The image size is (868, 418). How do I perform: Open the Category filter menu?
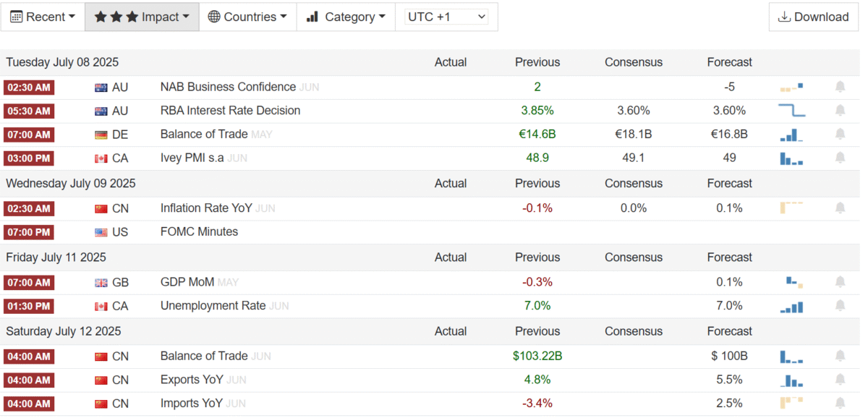click(345, 17)
